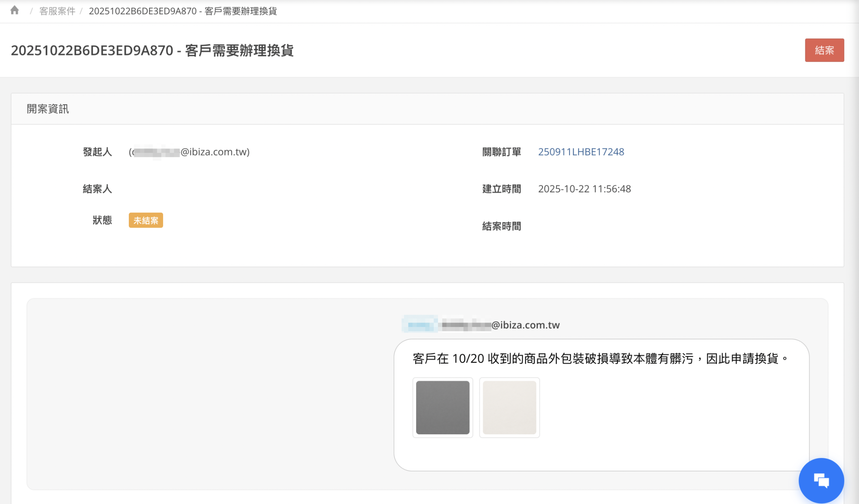Click the 結案時間 field label
The image size is (859, 504).
pyautogui.click(x=501, y=226)
